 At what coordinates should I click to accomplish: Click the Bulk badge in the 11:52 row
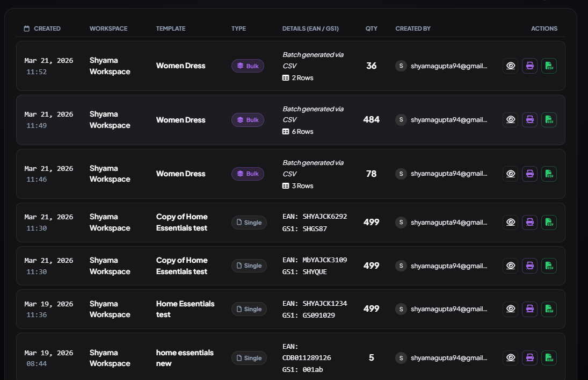pos(248,66)
